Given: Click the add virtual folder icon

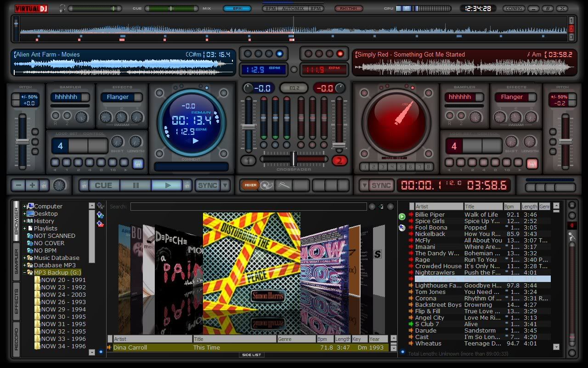Looking at the screenshot, I should tap(100, 215).
